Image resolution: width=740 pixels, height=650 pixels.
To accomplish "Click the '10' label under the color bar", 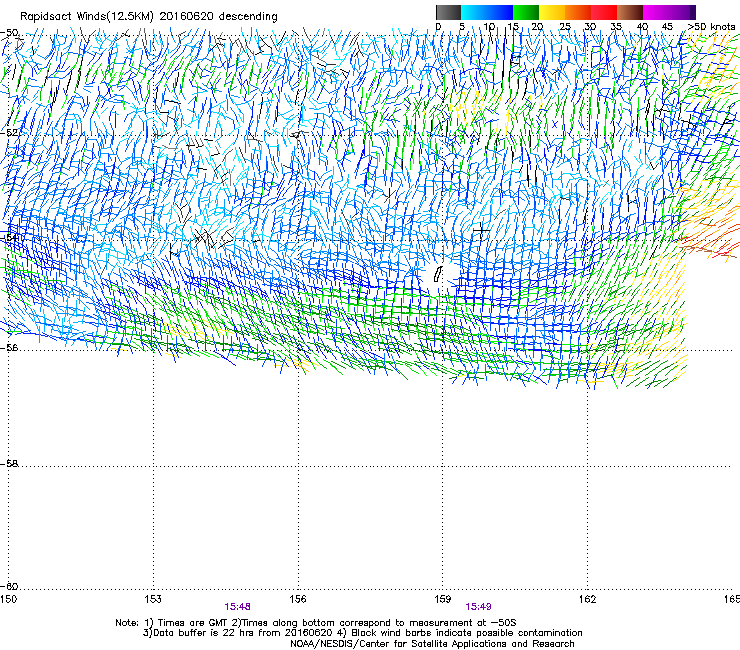I will (x=489, y=27).
